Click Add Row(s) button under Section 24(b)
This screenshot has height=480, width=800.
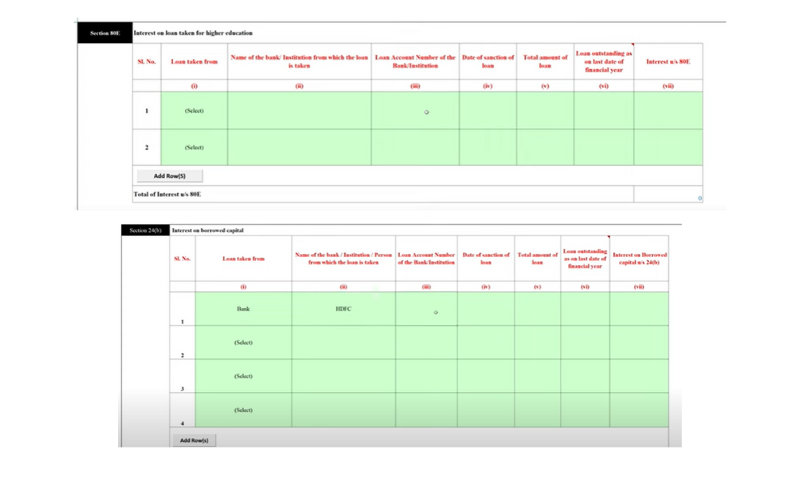[x=193, y=440]
